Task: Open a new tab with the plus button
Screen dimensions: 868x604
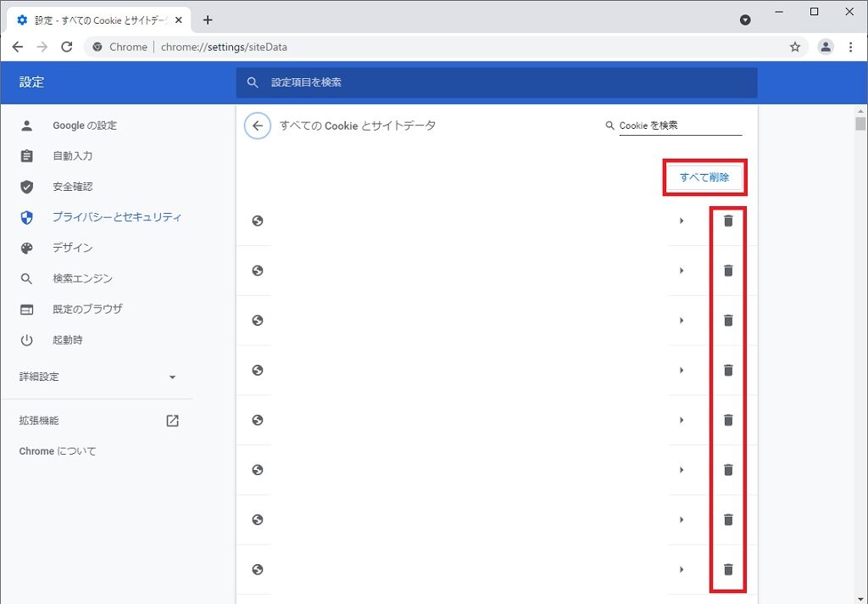Action: [x=208, y=20]
